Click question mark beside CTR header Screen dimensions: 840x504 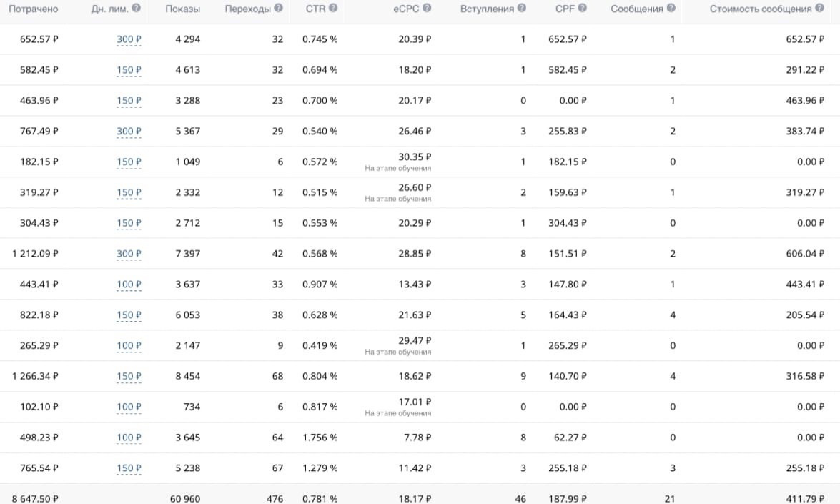click(x=333, y=8)
